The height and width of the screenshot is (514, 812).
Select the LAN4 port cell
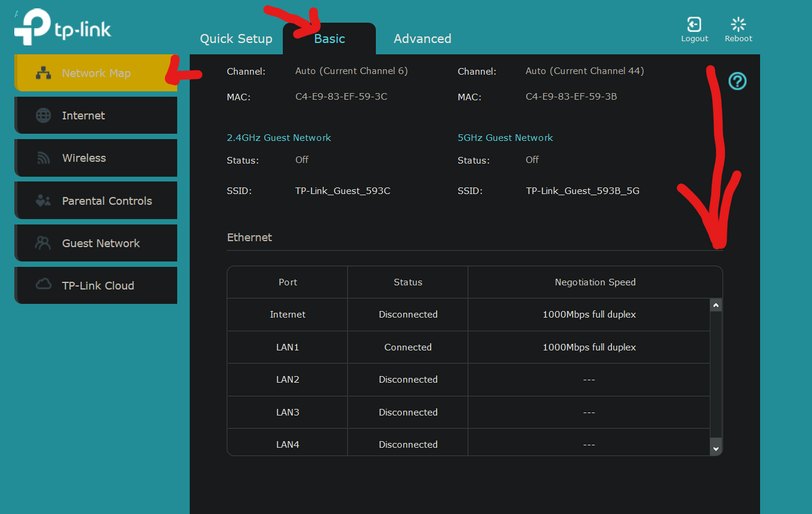288,442
